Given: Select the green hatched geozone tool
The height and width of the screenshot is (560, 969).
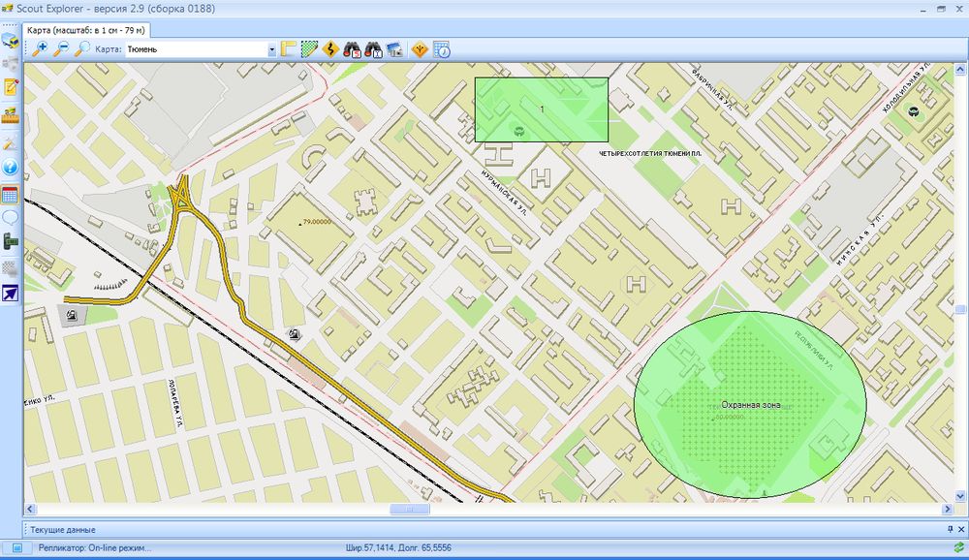Looking at the screenshot, I should pos(310,49).
